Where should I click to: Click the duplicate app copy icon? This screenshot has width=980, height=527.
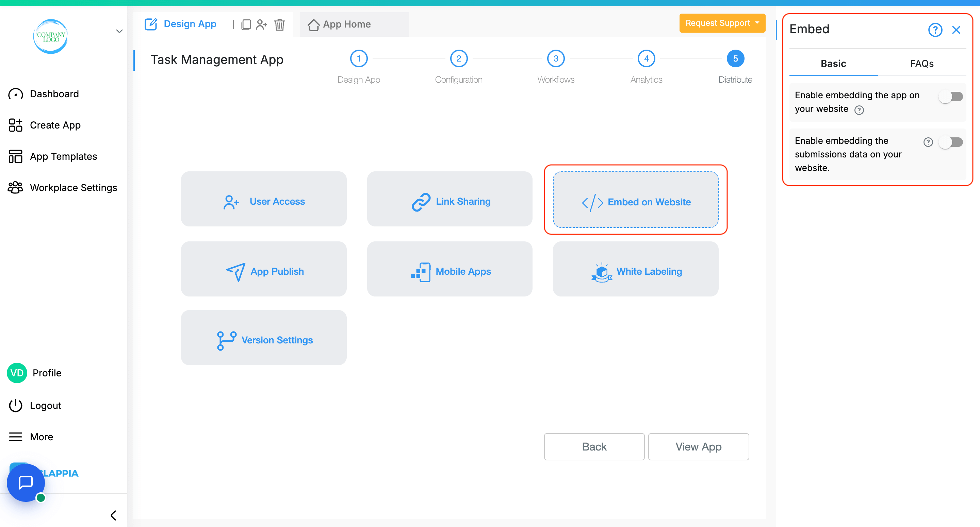(x=246, y=25)
